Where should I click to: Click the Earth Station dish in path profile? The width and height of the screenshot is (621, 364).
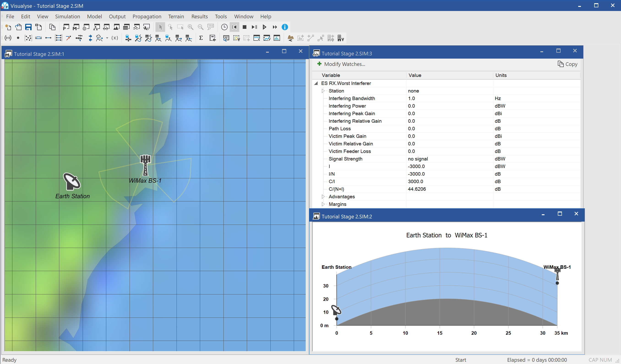pyautogui.click(x=336, y=310)
